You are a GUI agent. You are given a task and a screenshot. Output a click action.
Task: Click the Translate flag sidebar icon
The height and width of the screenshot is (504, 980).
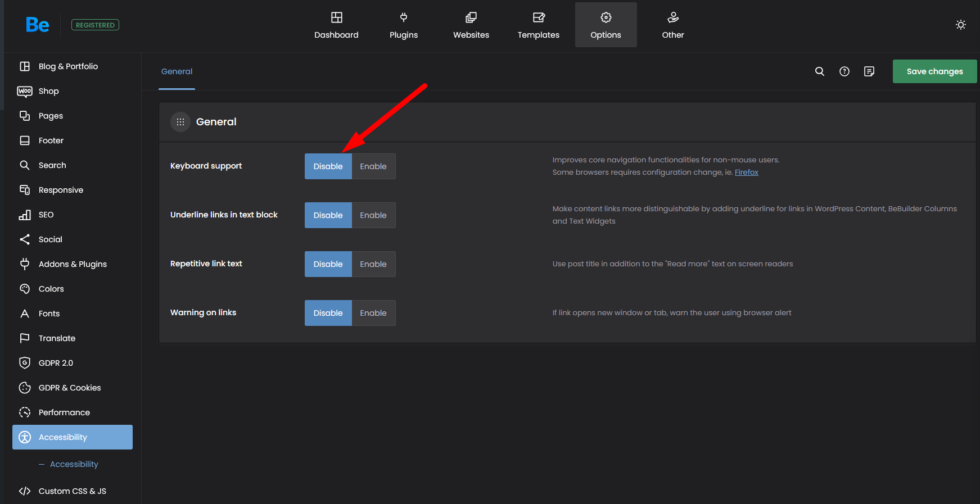(x=25, y=338)
